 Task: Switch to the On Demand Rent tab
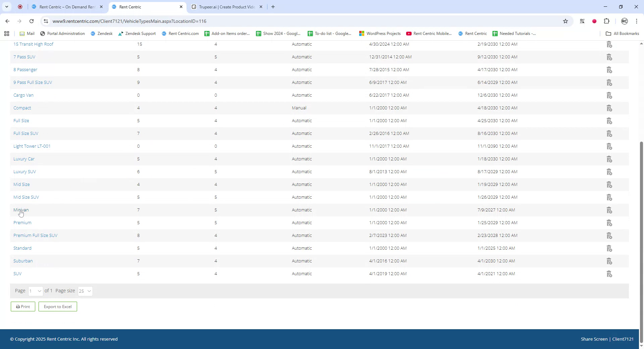pos(66,7)
